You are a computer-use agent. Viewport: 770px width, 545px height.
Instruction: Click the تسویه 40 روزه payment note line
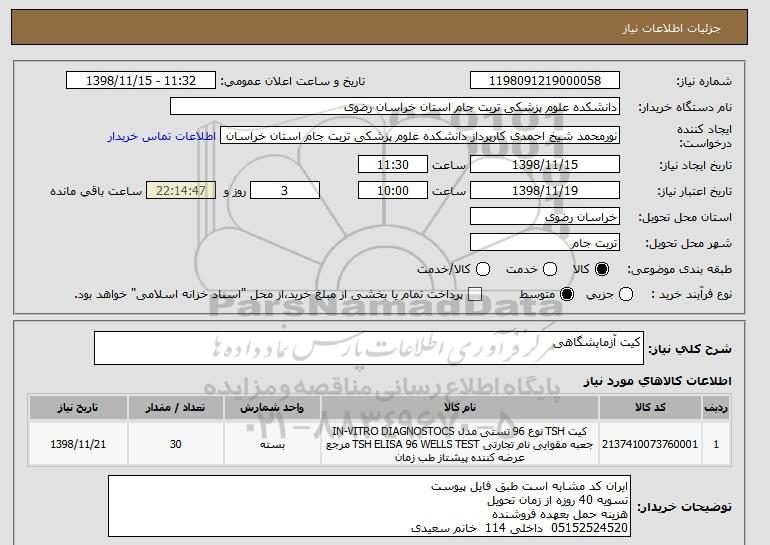pos(557,500)
